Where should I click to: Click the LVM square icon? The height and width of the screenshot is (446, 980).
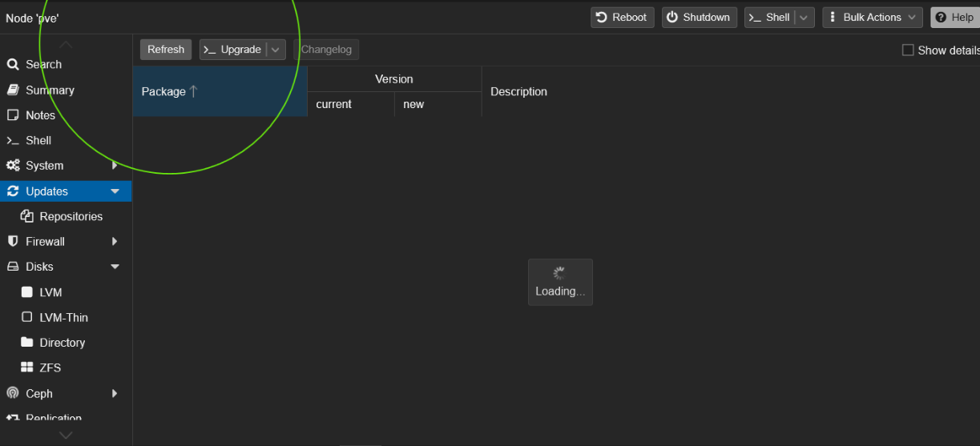click(x=26, y=292)
